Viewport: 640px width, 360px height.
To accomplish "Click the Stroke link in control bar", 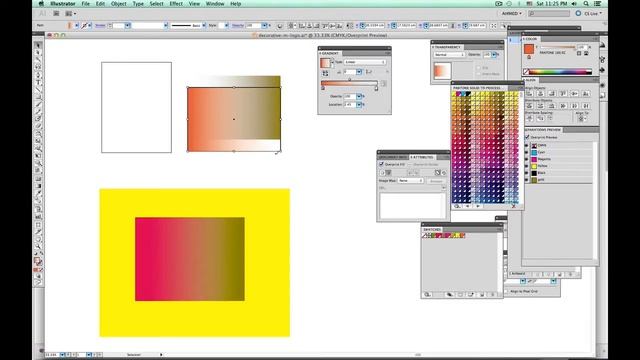I will tap(100, 26).
